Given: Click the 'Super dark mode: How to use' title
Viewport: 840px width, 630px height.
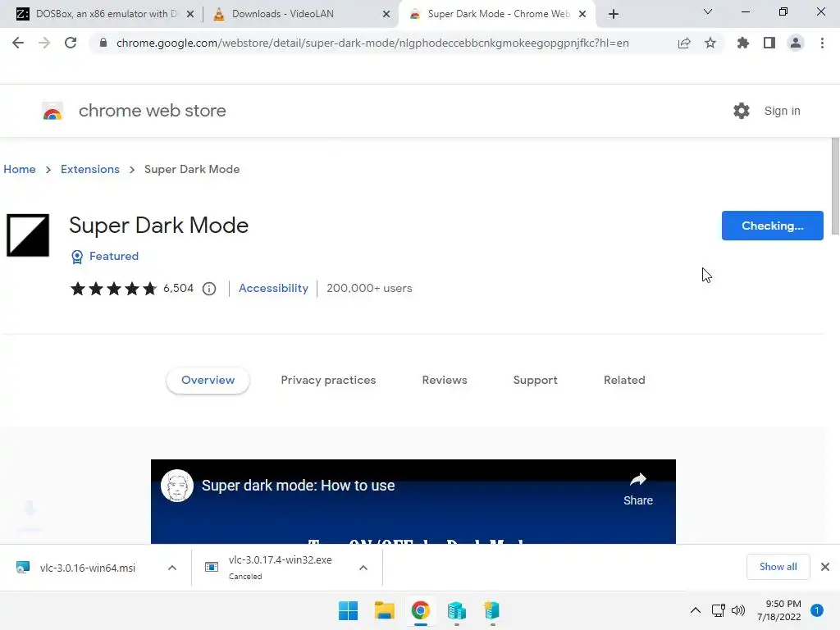Looking at the screenshot, I should pos(299,486).
